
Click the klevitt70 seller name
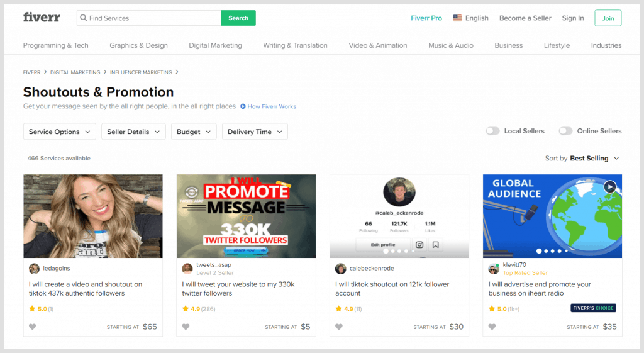click(514, 265)
